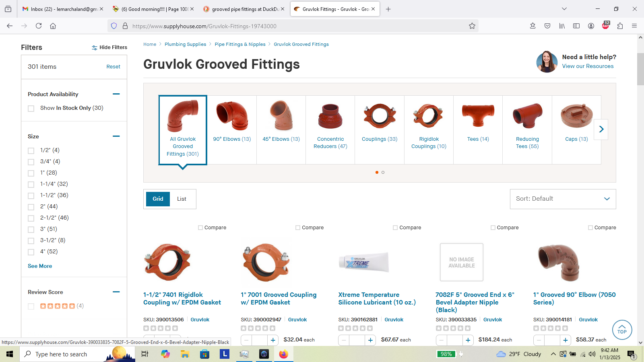Decrease quantity for Xtreme Temperature Silicone Lubricant
Viewport: 644px width, 362px height.
point(343,340)
